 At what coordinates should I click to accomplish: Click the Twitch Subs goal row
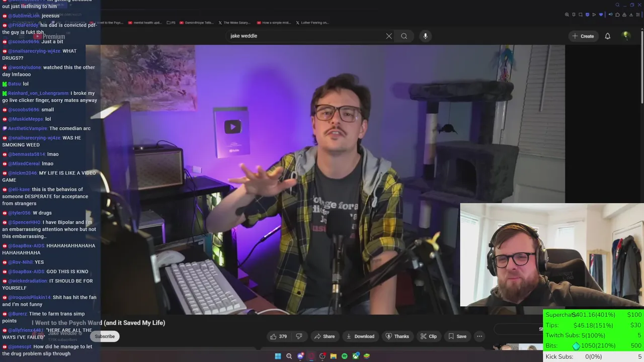(594, 335)
